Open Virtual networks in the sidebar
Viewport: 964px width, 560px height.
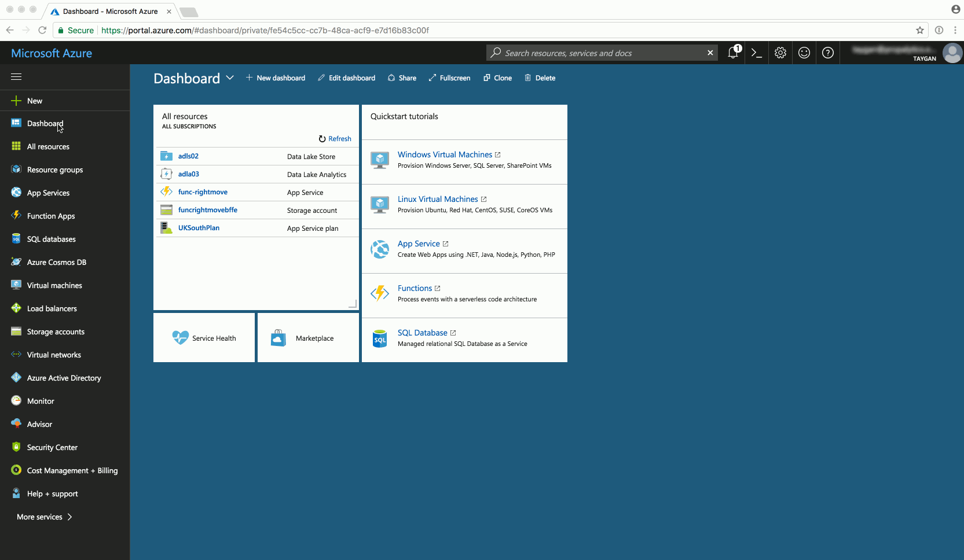(x=65, y=355)
